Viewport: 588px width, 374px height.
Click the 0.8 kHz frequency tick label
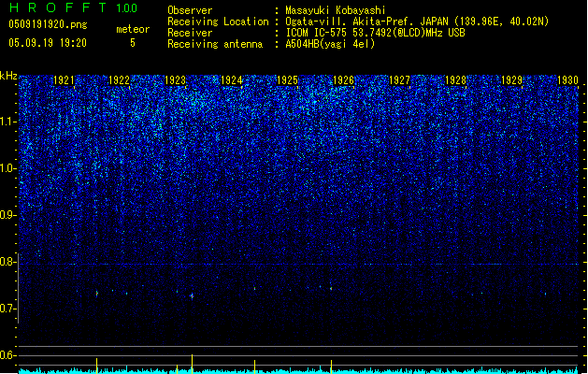coord(8,262)
